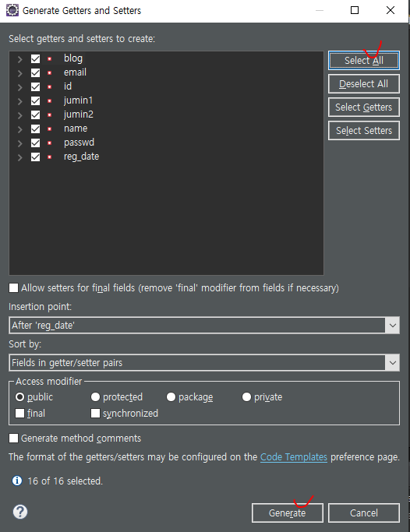This screenshot has width=410, height=532.
Task: Enable the synchronized modifier checkbox
Action: (x=95, y=413)
